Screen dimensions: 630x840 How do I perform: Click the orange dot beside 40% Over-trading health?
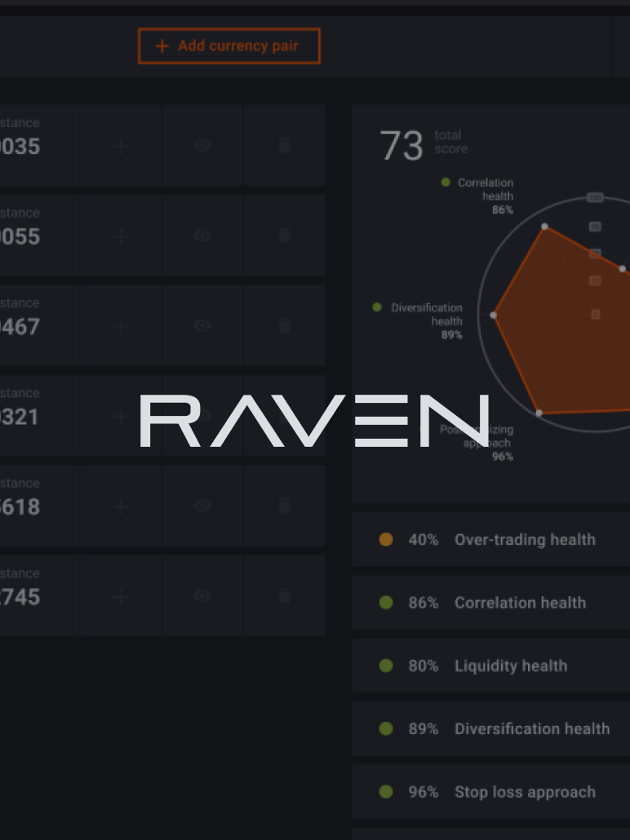pyautogui.click(x=386, y=539)
